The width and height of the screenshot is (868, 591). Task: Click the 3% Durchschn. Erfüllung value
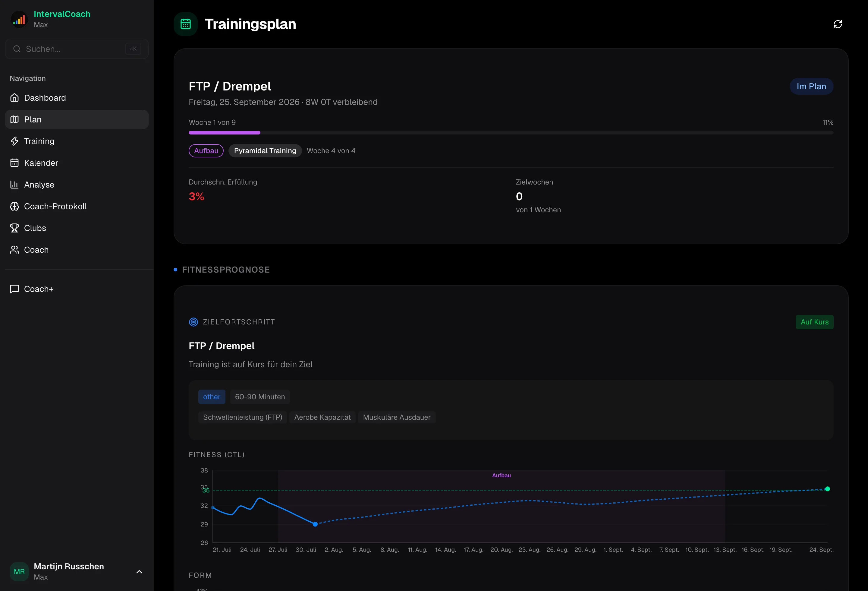coord(197,197)
